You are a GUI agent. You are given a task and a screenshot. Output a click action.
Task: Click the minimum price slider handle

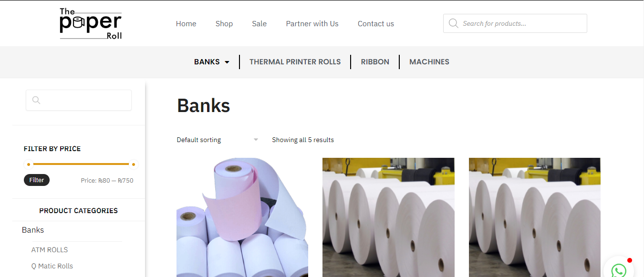click(29, 164)
